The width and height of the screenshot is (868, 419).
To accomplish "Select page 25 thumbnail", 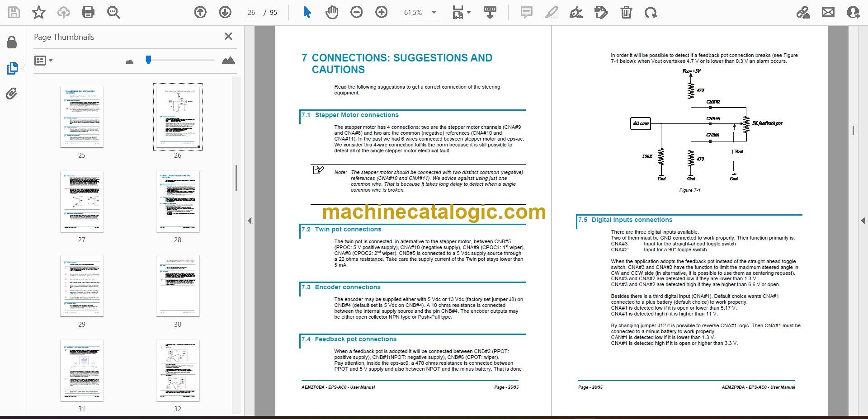I will [82, 117].
